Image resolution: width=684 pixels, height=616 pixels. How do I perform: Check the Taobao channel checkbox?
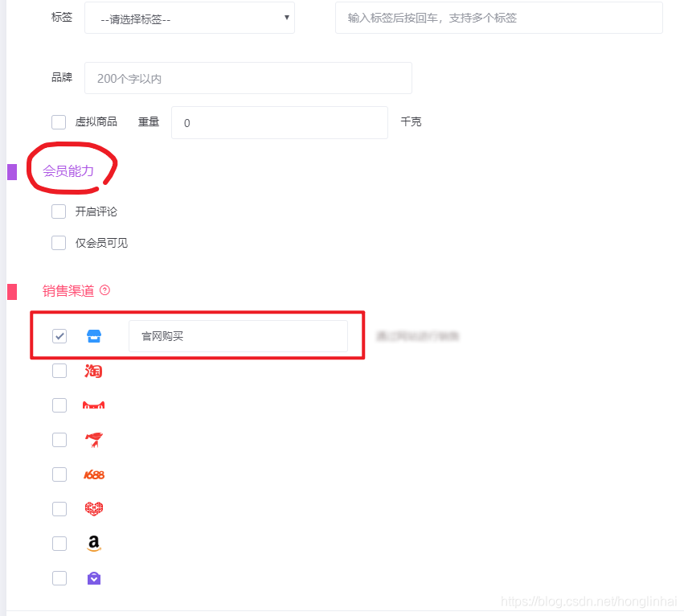(x=59, y=371)
